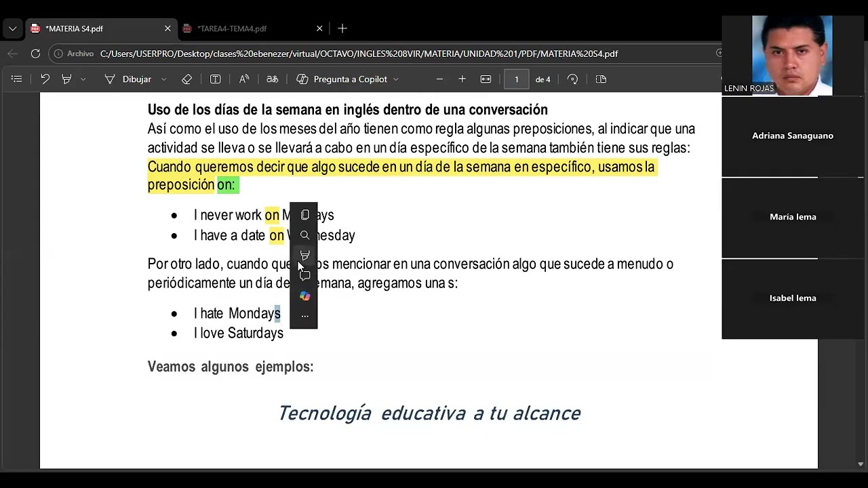Click the file info icon in address bar
The width and height of the screenshot is (868, 488).
pos(59,54)
